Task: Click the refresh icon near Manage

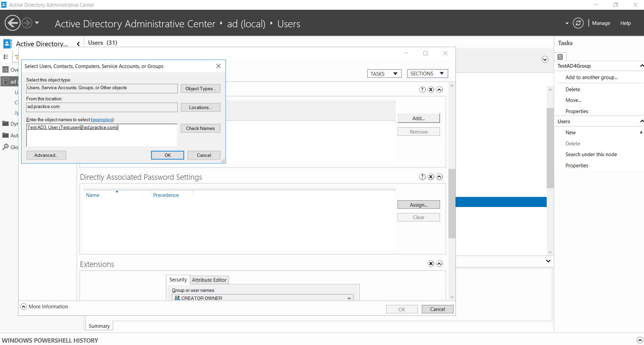Action: point(578,23)
